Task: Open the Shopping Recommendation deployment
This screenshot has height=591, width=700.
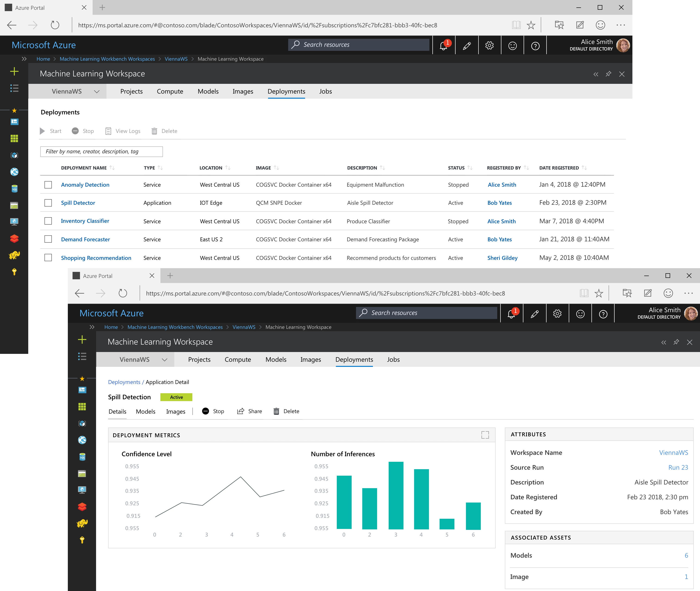Action: [x=96, y=258]
